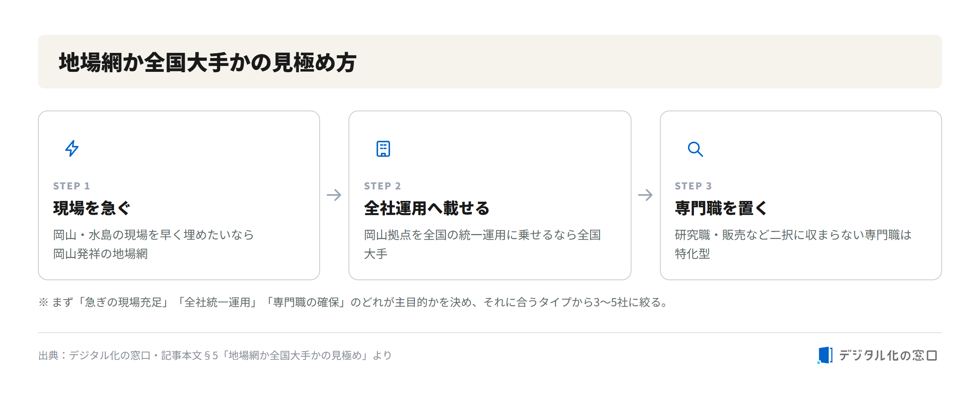Click the 岡山・水島の現場 description text
This screenshot has width=980, height=401.
tap(153, 244)
